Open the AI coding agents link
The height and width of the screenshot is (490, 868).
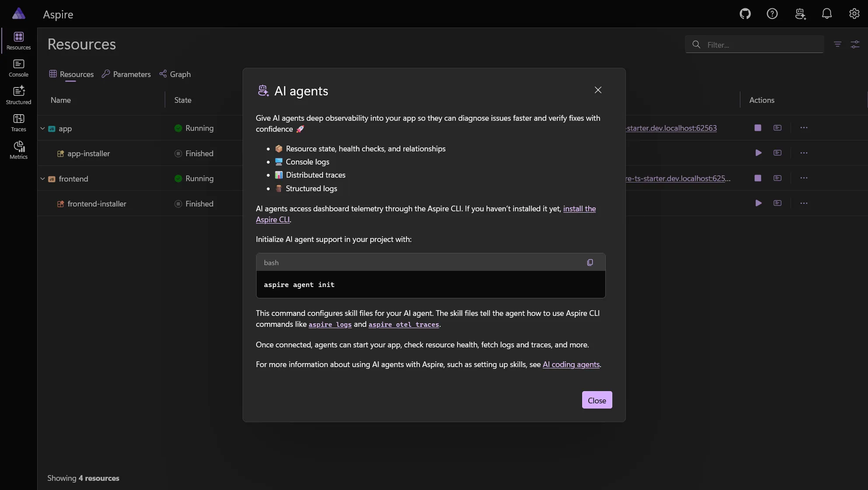pyautogui.click(x=571, y=364)
